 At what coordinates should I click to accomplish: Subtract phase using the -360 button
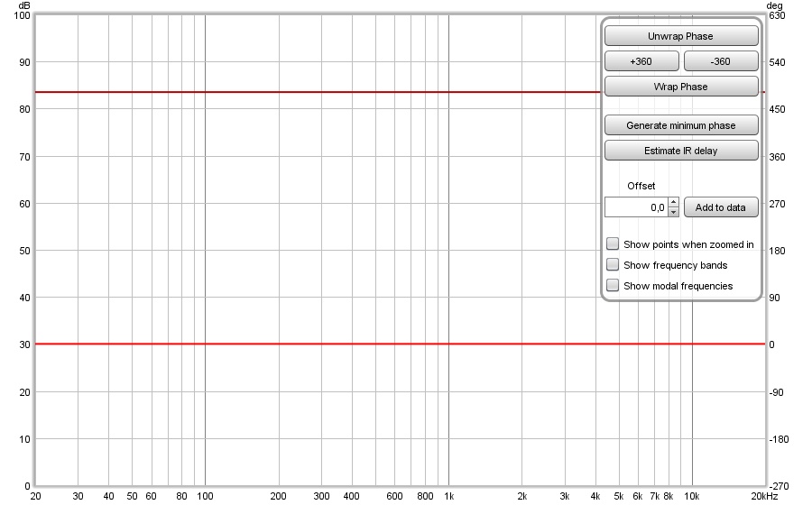pyautogui.click(x=721, y=61)
